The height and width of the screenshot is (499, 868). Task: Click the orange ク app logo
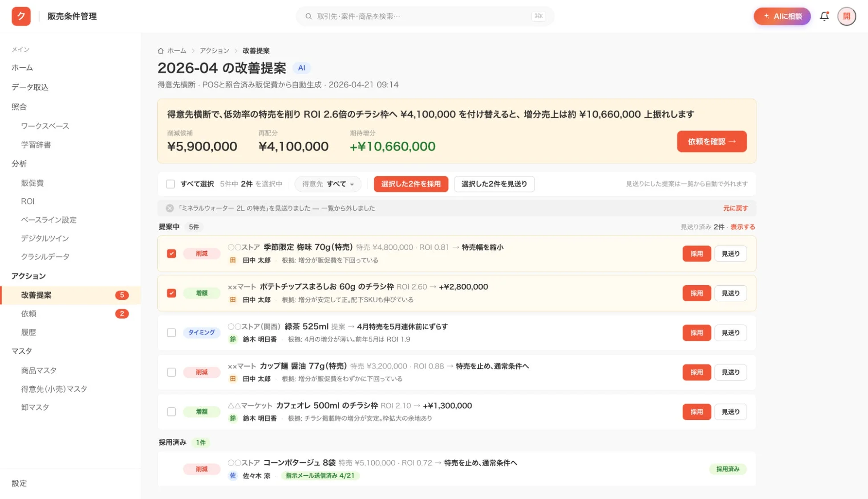(x=21, y=16)
